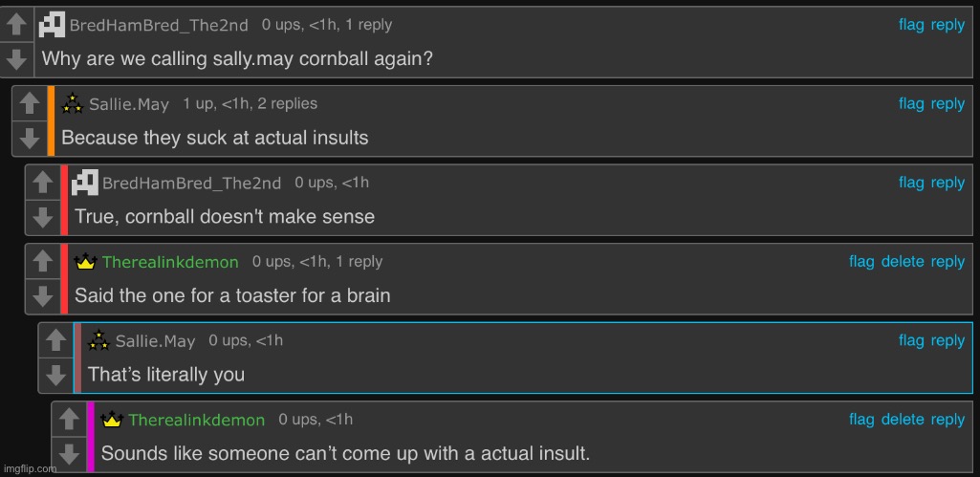The image size is (980, 477).
Task: Open BredHamBred_The2nd's profile from top comment
Action: (159, 25)
